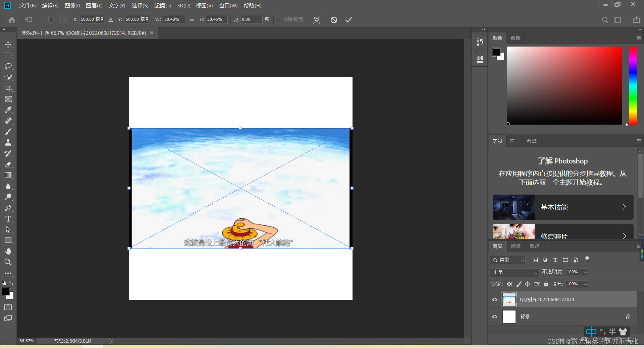
Task: Commit the transform with the checkmark
Action: pos(348,20)
